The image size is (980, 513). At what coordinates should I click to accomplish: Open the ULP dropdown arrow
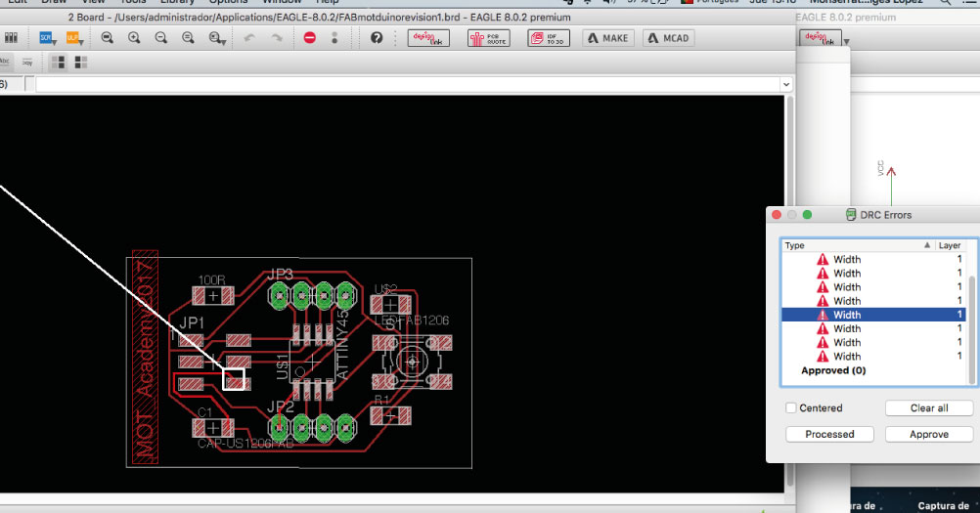(x=81, y=42)
